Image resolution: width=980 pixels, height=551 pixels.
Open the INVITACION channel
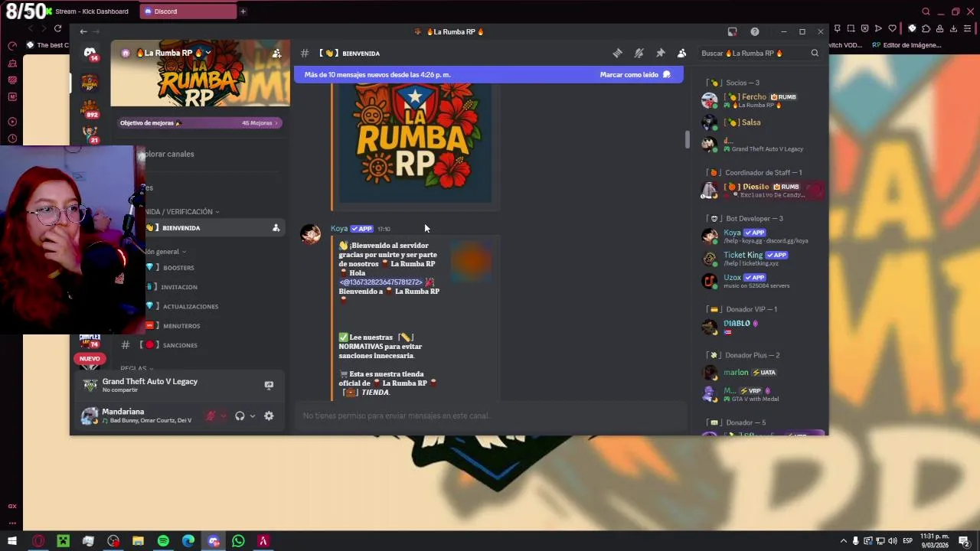(179, 287)
